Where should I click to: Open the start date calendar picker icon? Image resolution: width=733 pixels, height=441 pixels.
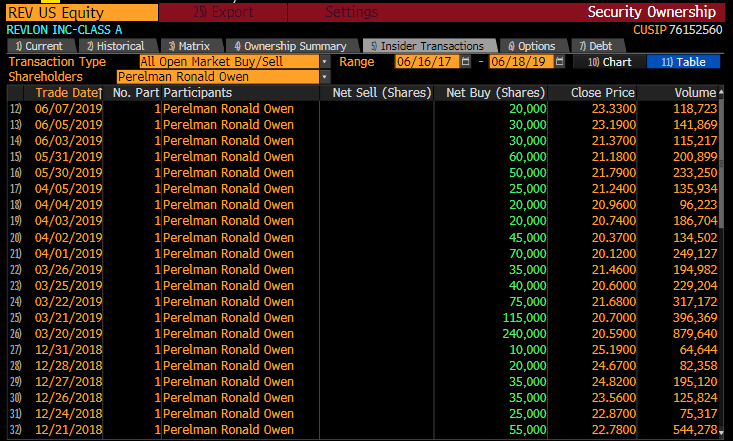[x=467, y=62]
